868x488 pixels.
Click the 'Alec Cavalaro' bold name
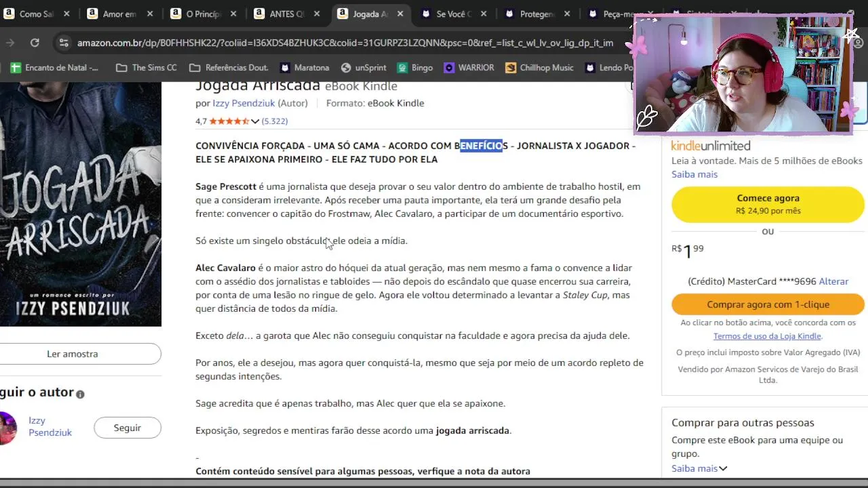click(x=226, y=268)
